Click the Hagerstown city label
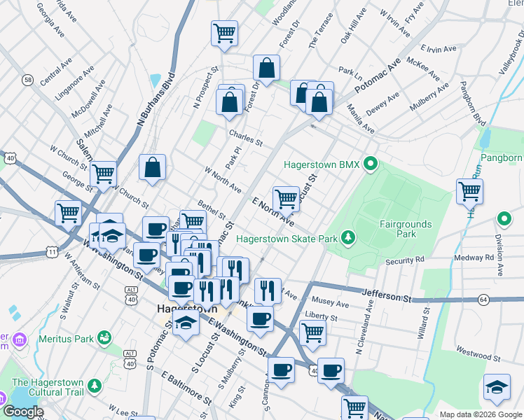Image resolution: width=524 pixels, height=420 pixels. (187, 309)
